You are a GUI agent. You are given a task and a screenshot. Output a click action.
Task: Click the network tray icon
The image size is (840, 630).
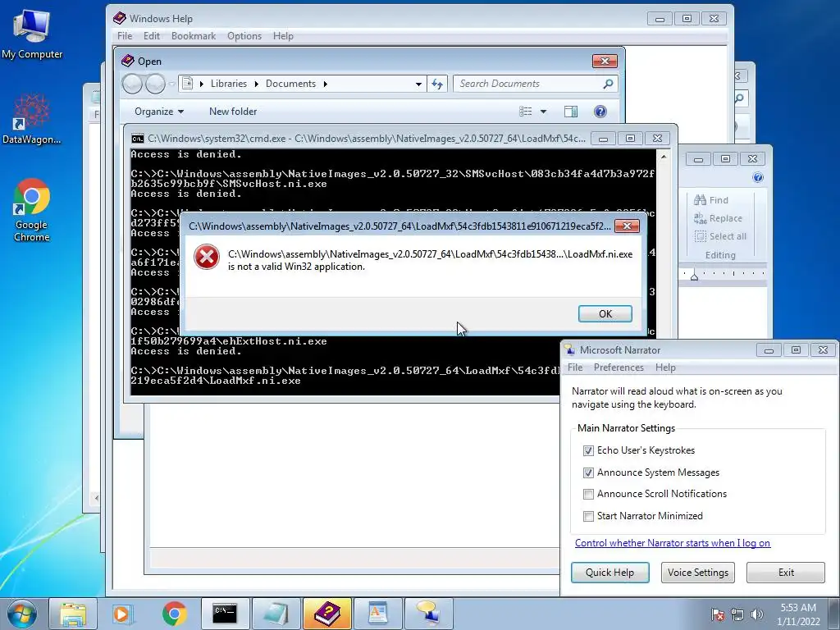tap(737, 614)
